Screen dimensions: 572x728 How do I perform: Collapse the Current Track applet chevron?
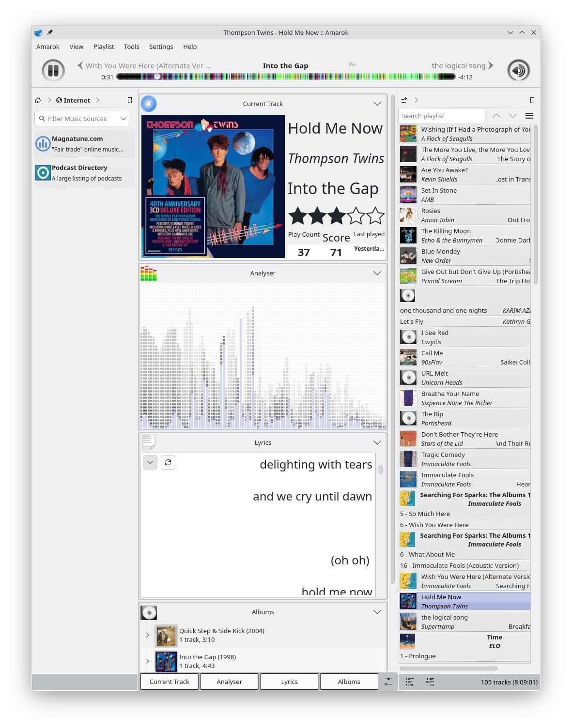tap(377, 104)
